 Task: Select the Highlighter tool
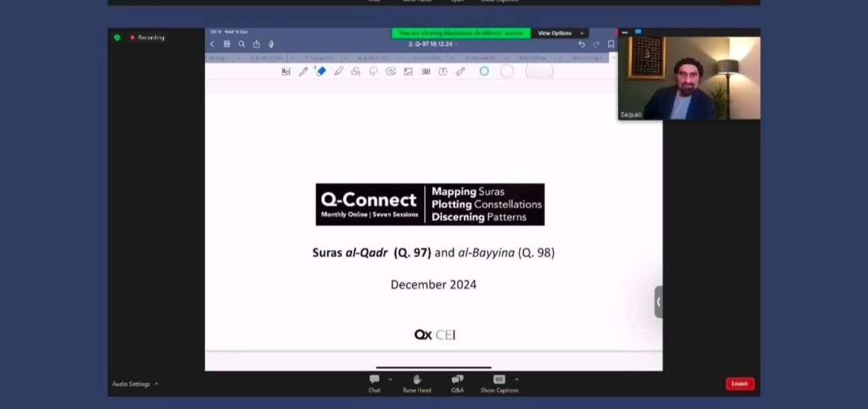(x=338, y=71)
